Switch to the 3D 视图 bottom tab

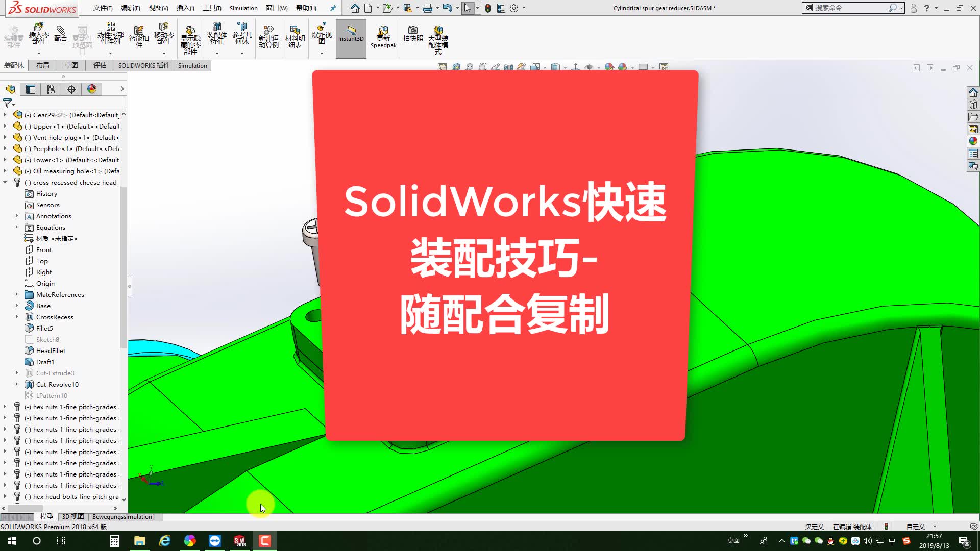(73, 517)
